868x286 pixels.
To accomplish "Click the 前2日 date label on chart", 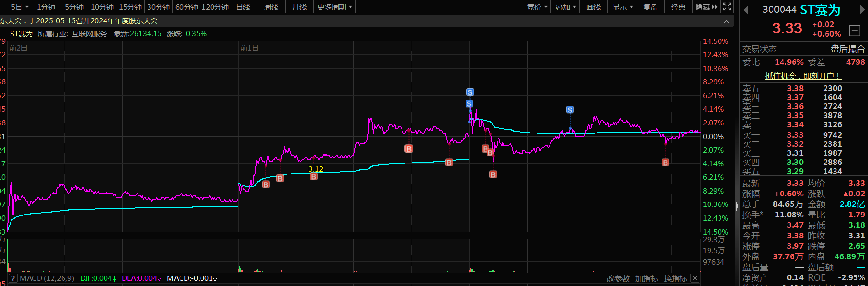I will pos(18,48).
